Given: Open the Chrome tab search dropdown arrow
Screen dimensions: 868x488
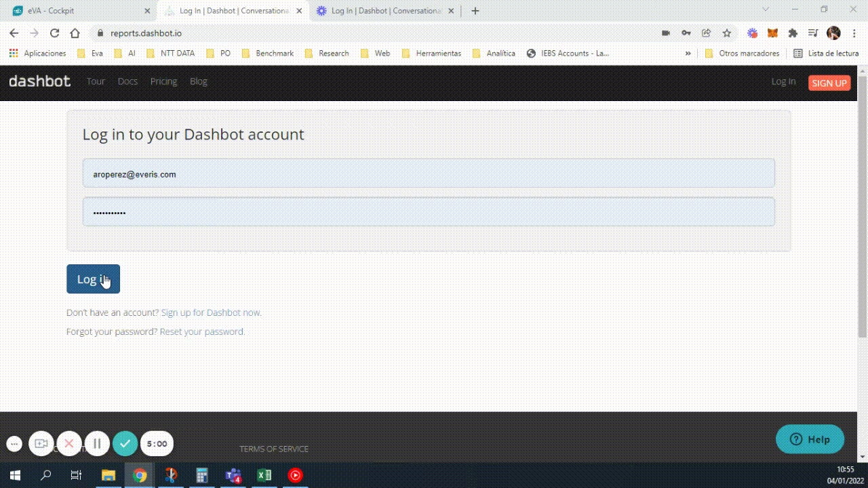Looking at the screenshot, I should coord(766,9).
